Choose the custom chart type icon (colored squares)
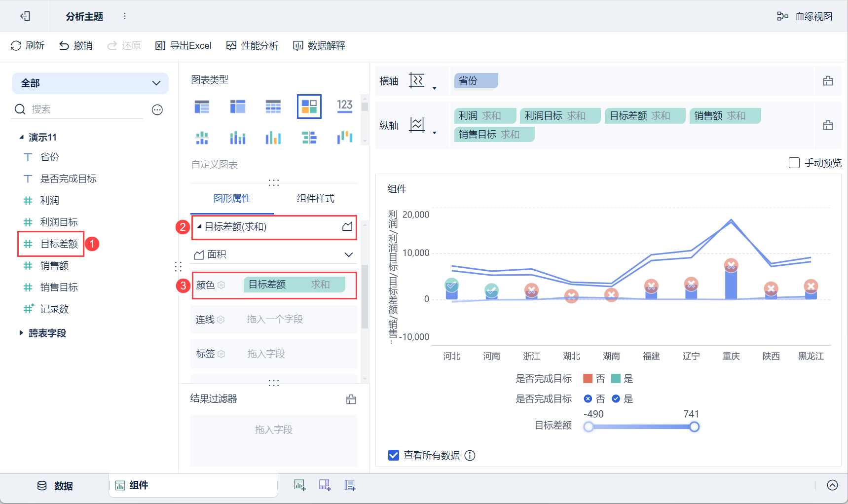The image size is (848, 504). [309, 106]
